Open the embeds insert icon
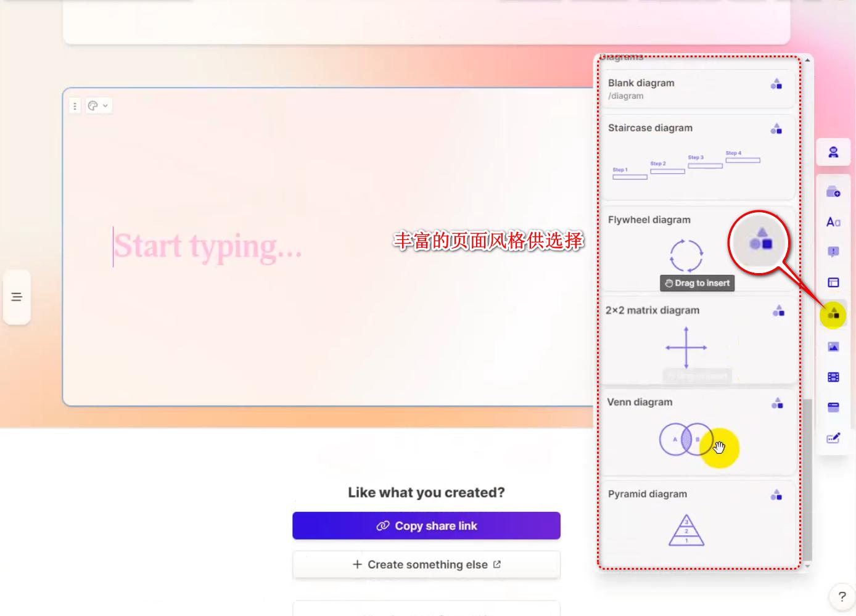Screen dimensions: 856x616 [x=833, y=406]
